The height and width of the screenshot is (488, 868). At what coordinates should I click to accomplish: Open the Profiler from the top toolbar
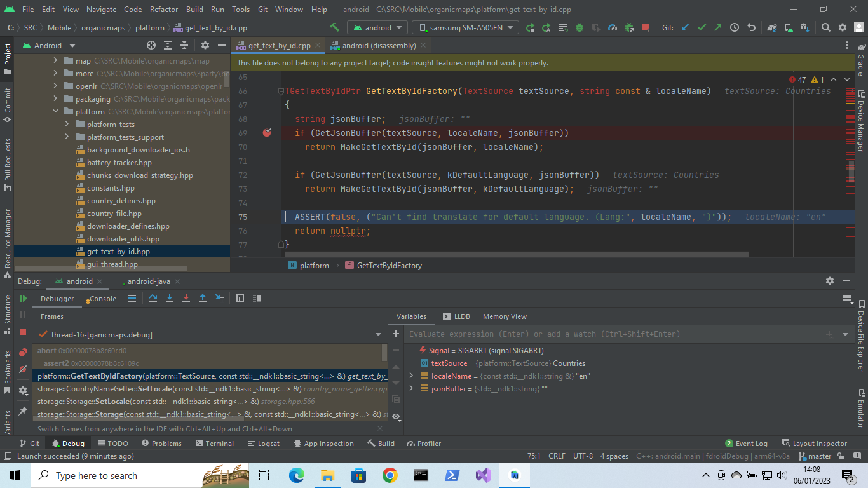tap(612, 27)
